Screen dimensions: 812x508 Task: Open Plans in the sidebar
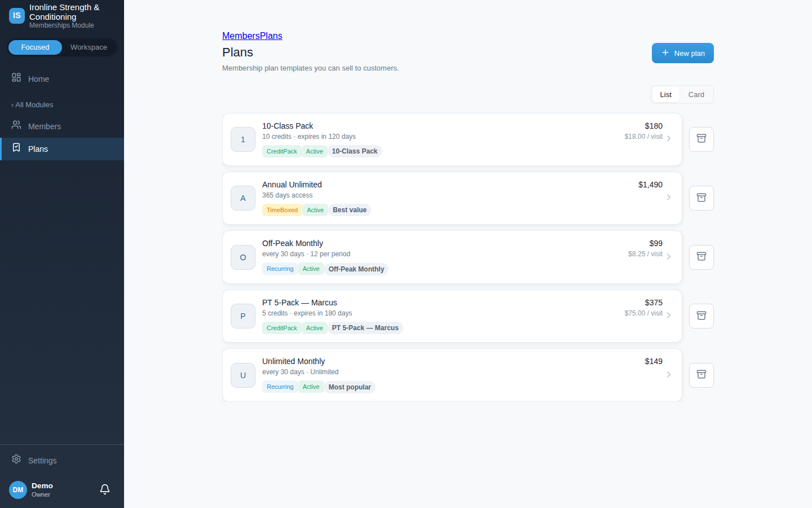[x=62, y=149]
